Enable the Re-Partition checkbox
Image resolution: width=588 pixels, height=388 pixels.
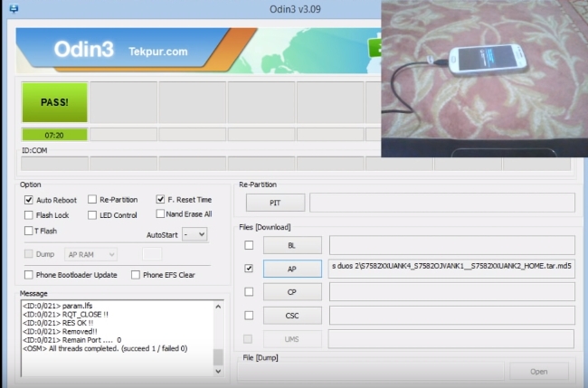point(92,199)
